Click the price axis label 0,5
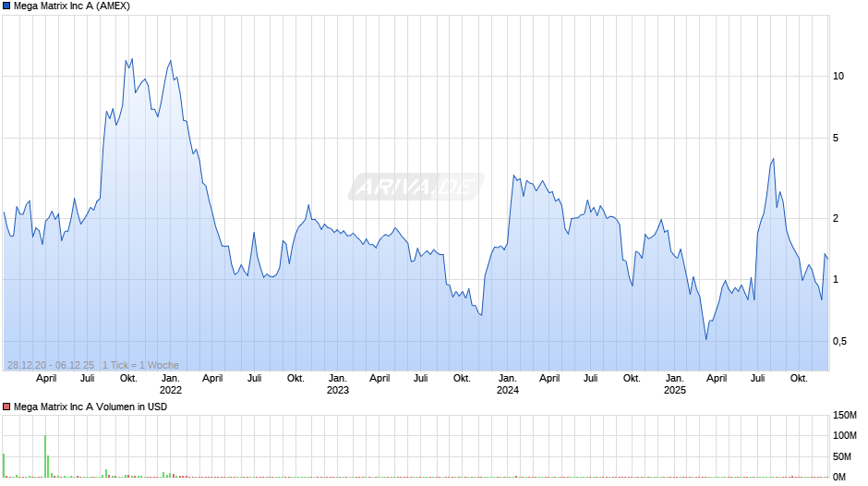868x486 pixels. (839, 341)
